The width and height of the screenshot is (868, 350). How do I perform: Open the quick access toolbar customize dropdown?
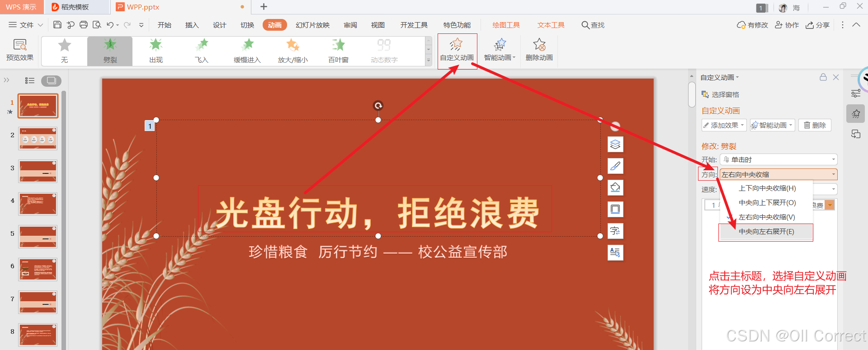[x=142, y=25]
